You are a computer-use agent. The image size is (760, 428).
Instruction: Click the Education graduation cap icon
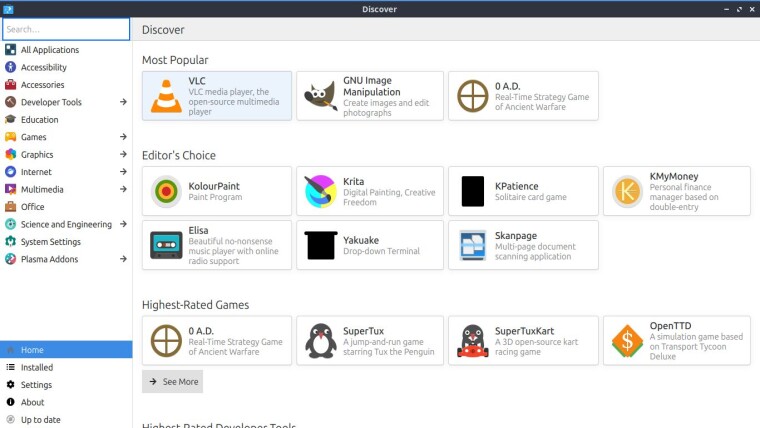tap(10, 119)
